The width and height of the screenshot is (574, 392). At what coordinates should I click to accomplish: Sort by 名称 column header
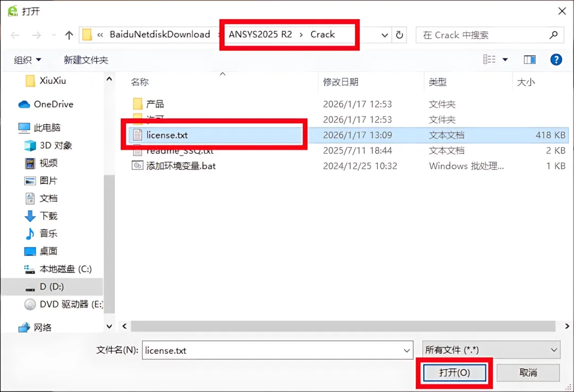[140, 82]
